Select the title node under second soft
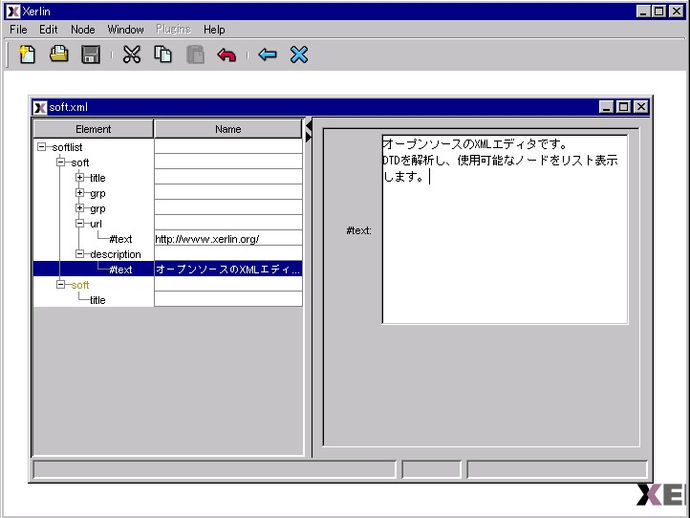The width and height of the screenshot is (690, 518). (x=98, y=300)
